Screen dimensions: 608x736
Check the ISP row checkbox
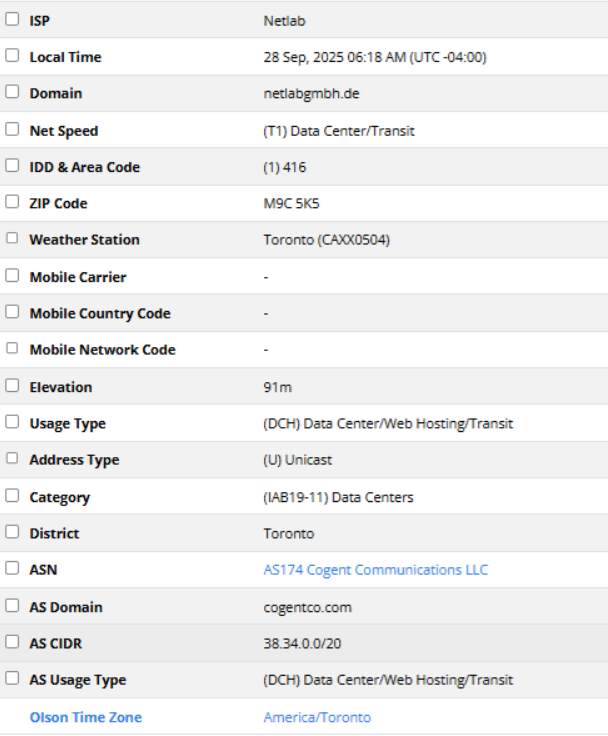pos(12,19)
